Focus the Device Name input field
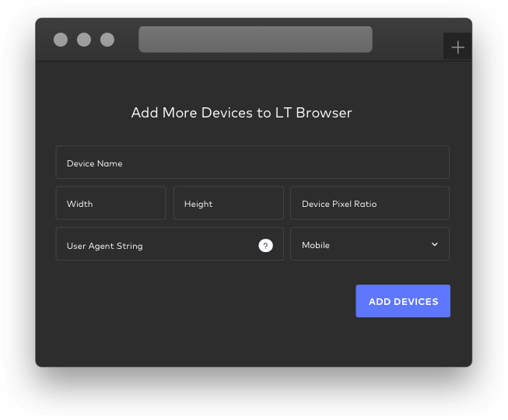The width and height of the screenshot is (508, 420). tap(252, 163)
